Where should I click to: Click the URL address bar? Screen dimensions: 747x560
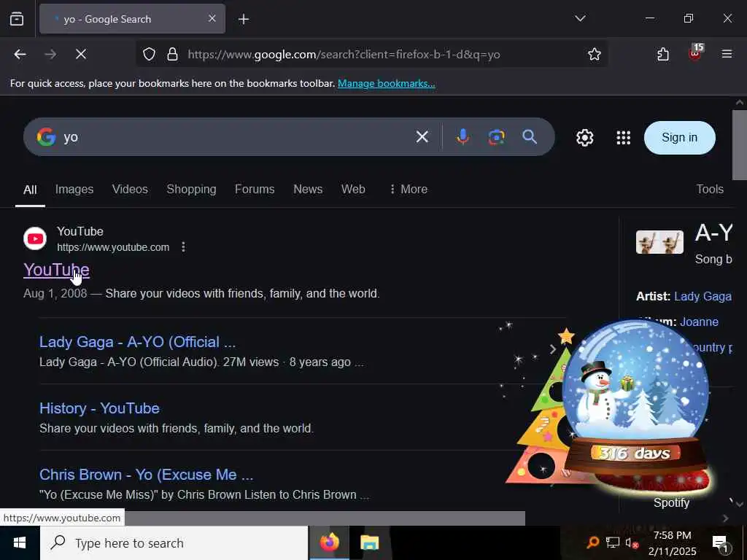[x=371, y=54]
